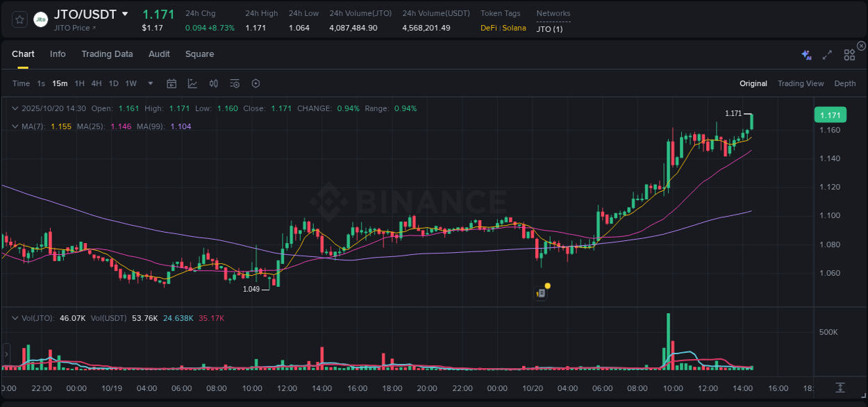Screen dimensions: 868x407
Task: Open the extra timeframes dropdown arrow
Action: click(150, 83)
